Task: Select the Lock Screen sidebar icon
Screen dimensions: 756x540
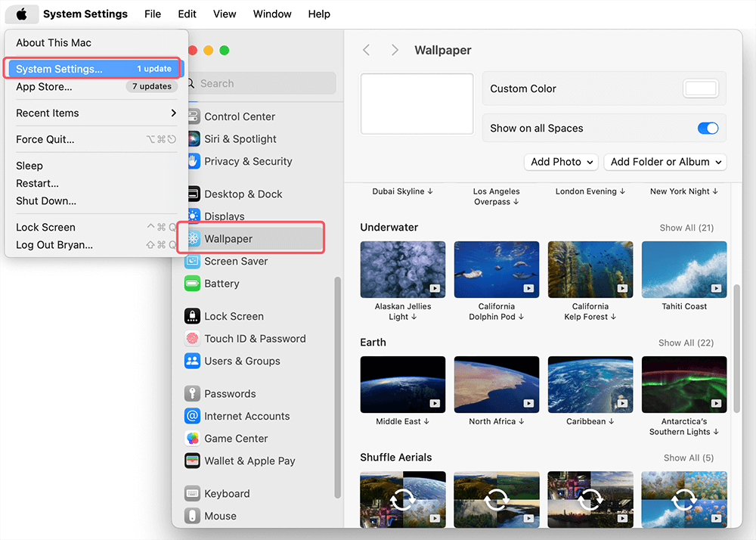Action: [x=192, y=316]
